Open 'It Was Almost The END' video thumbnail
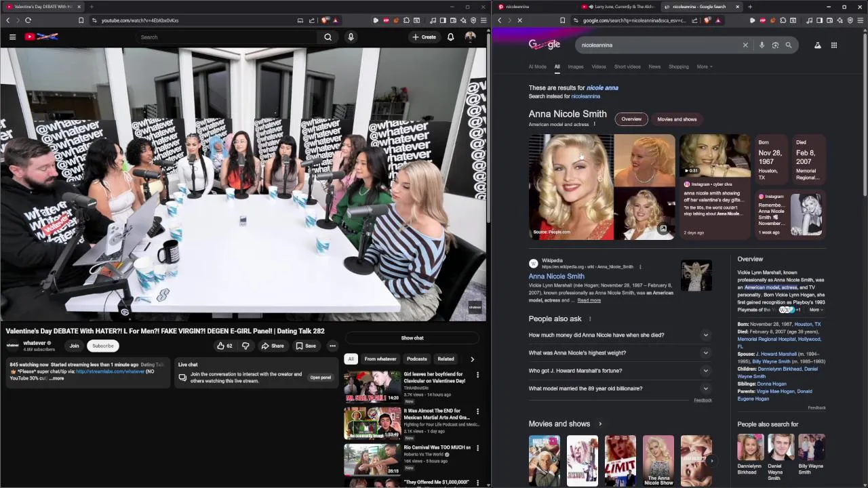The height and width of the screenshot is (488, 868). [372, 424]
